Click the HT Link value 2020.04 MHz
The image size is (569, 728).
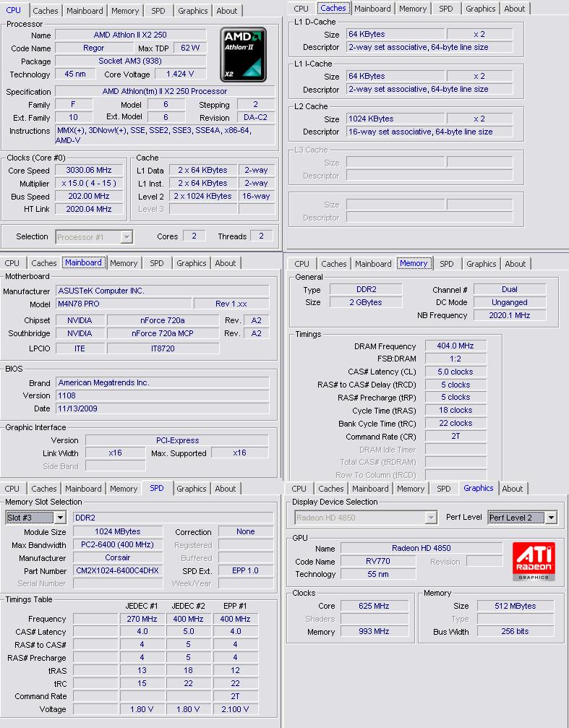89,210
